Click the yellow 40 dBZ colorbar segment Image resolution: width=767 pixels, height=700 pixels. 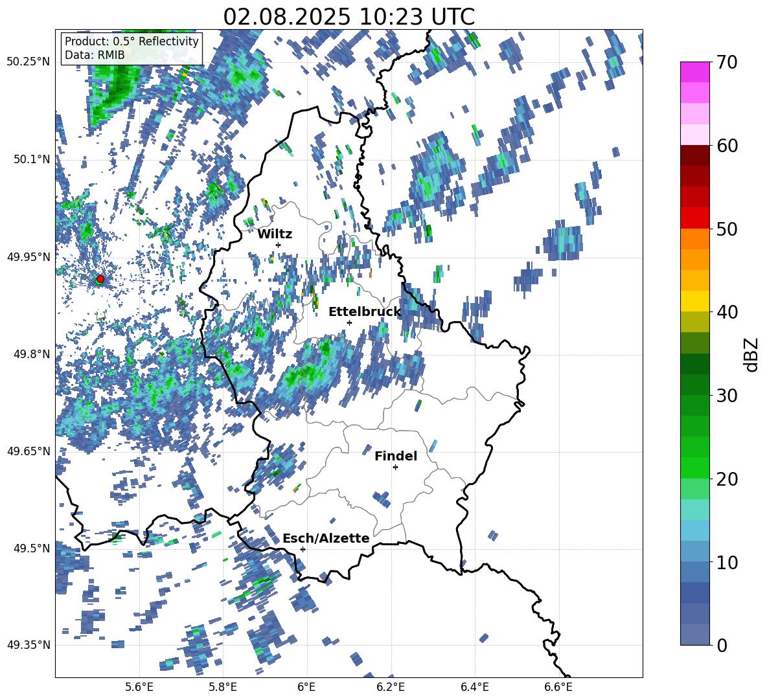point(694,302)
